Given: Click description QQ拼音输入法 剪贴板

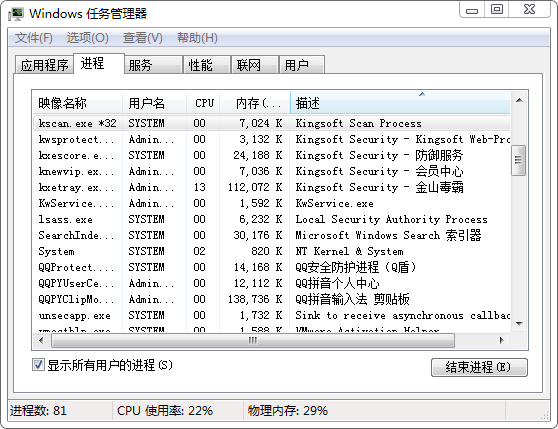Looking at the screenshot, I should 352,299.
